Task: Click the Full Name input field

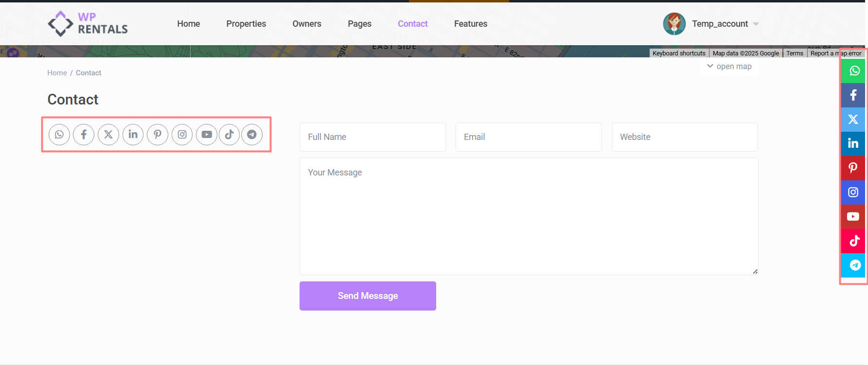Action: click(x=372, y=137)
